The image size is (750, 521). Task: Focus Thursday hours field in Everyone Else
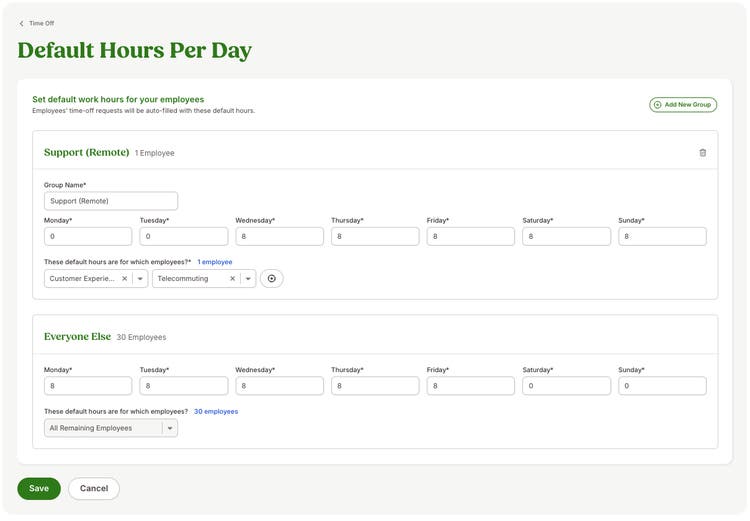pyautogui.click(x=375, y=386)
